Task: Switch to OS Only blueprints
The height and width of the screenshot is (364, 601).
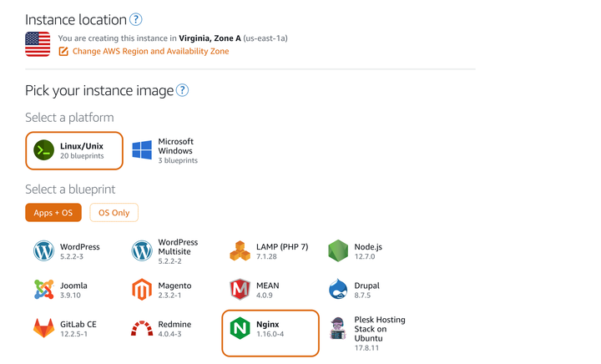Action: pos(114,213)
